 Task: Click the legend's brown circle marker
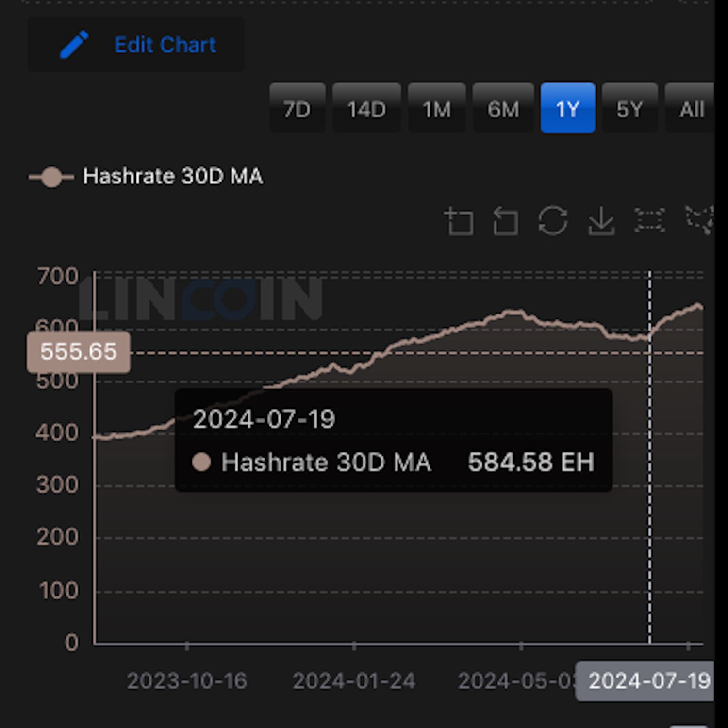51,177
